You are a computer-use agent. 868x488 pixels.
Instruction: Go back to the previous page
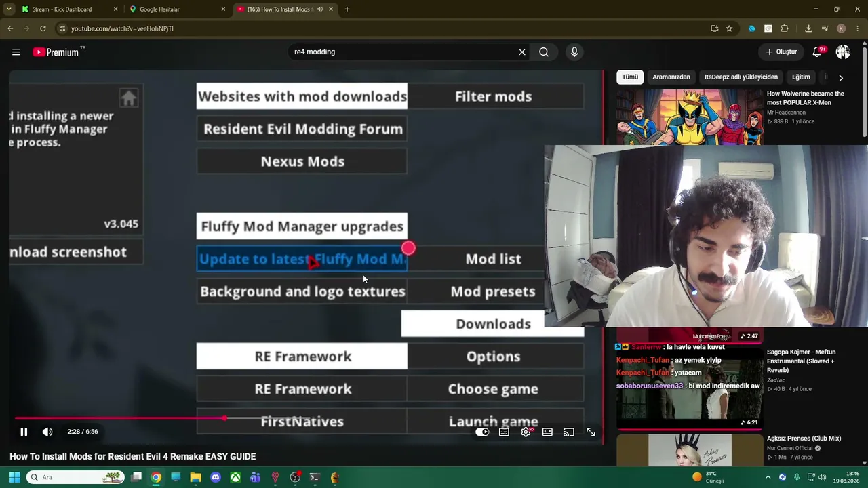tap(10, 28)
